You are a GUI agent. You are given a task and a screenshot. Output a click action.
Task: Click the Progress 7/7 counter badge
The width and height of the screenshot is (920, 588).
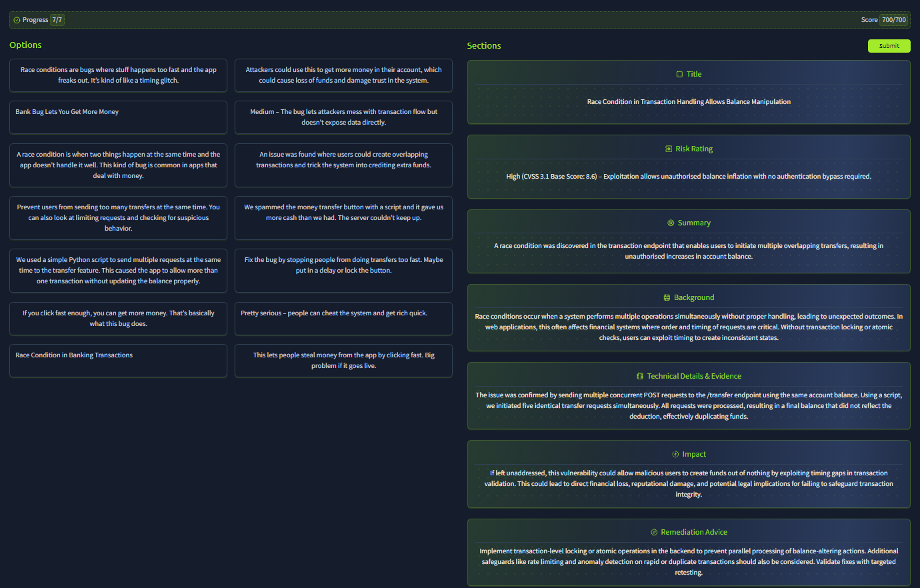(57, 20)
